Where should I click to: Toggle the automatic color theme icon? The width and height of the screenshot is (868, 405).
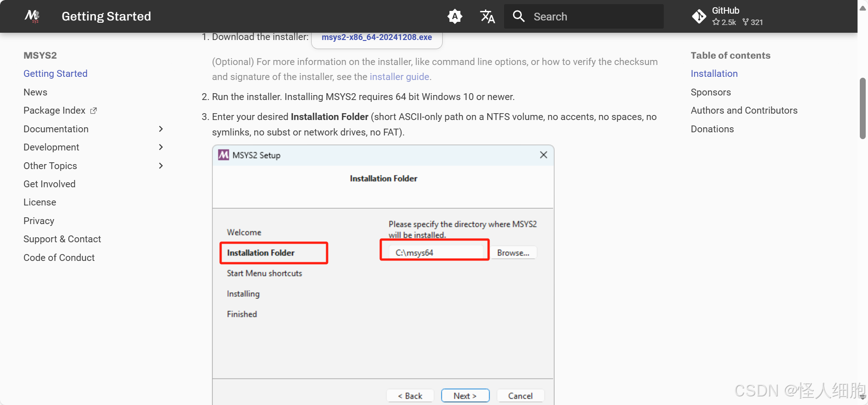click(x=454, y=17)
